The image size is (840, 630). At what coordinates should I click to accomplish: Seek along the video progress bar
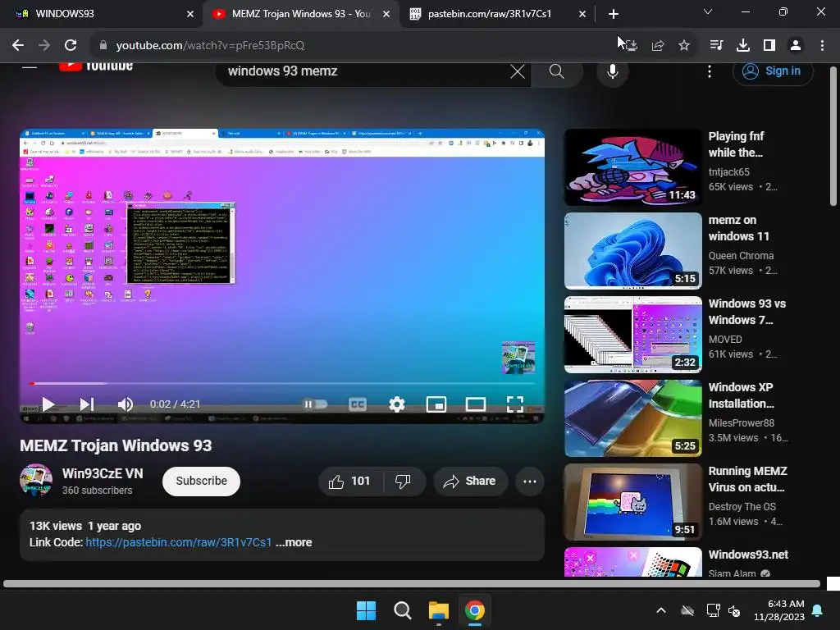282,384
